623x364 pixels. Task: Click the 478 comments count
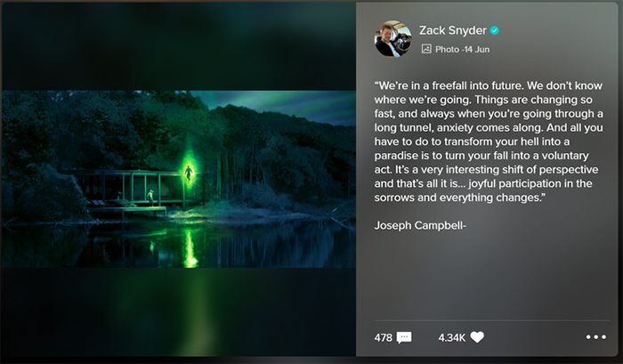click(383, 338)
